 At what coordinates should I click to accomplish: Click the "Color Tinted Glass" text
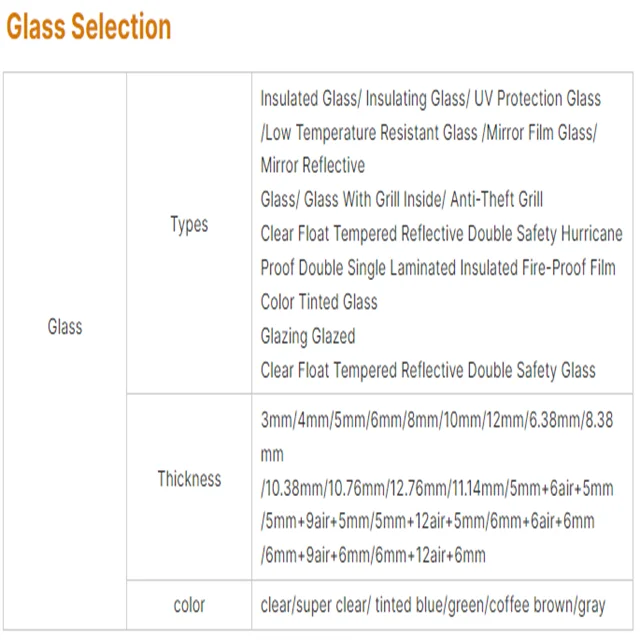[x=319, y=302]
